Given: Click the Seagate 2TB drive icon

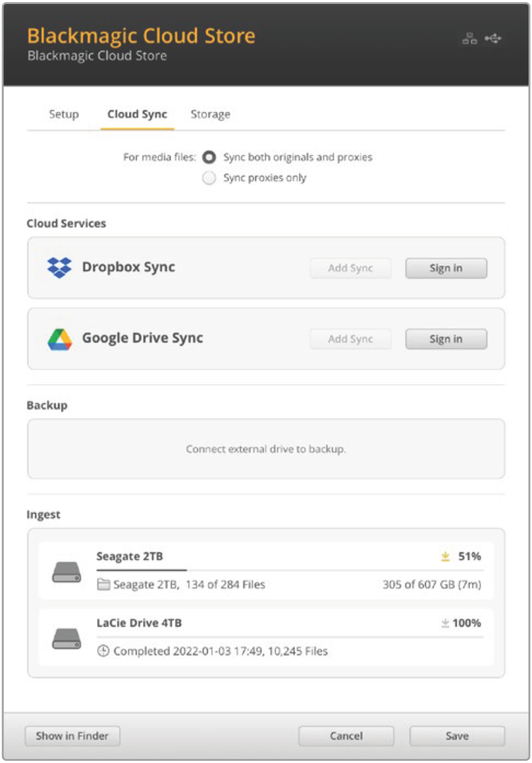Looking at the screenshot, I should click(67, 572).
